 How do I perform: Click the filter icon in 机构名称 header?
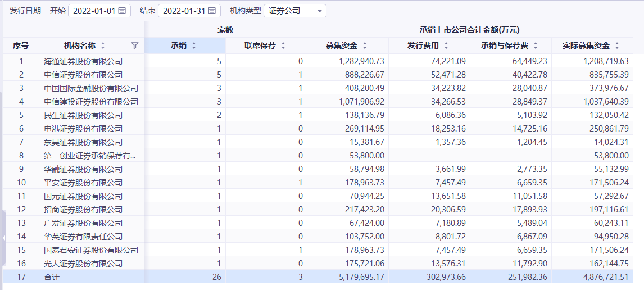coord(134,46)
